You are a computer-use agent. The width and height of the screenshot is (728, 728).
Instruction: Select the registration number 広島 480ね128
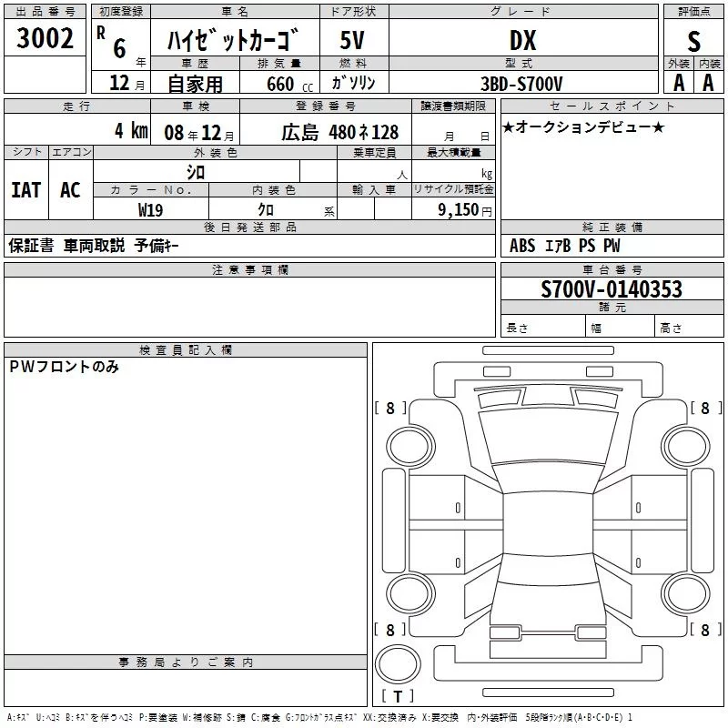click(339, 132)
